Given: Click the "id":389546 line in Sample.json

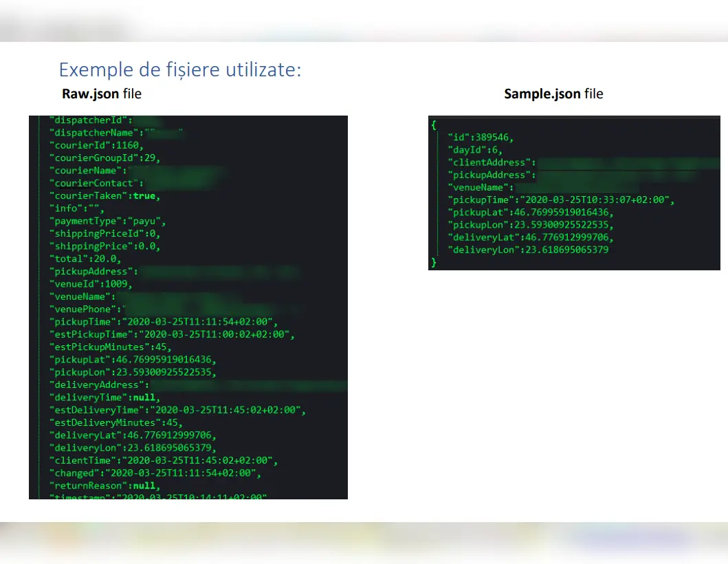Looking at the screenshot, I should coord(480,137).
